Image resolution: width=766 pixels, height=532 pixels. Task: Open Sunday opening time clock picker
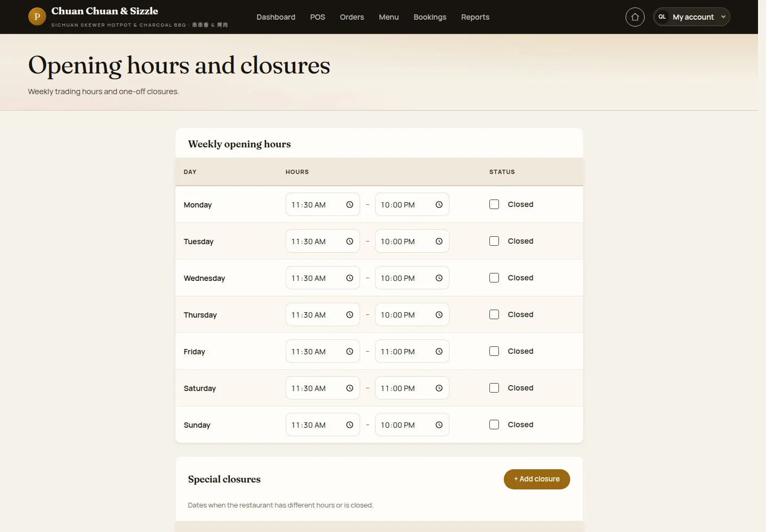tap(349, 425)
